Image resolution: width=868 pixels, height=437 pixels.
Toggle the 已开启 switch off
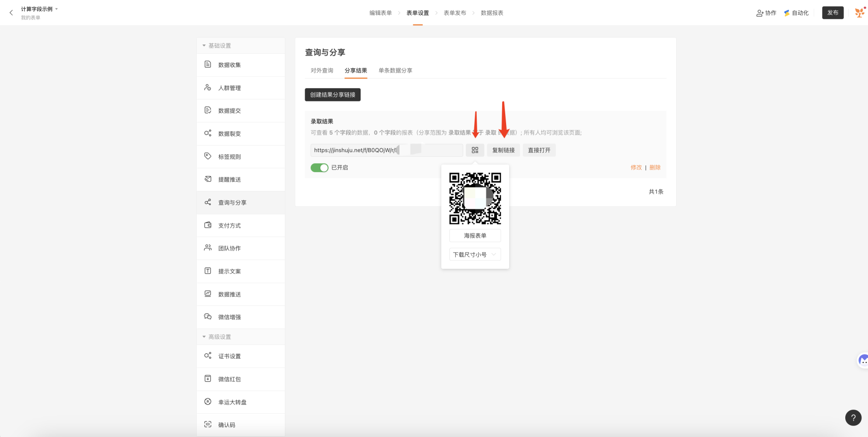click(319, 167)
